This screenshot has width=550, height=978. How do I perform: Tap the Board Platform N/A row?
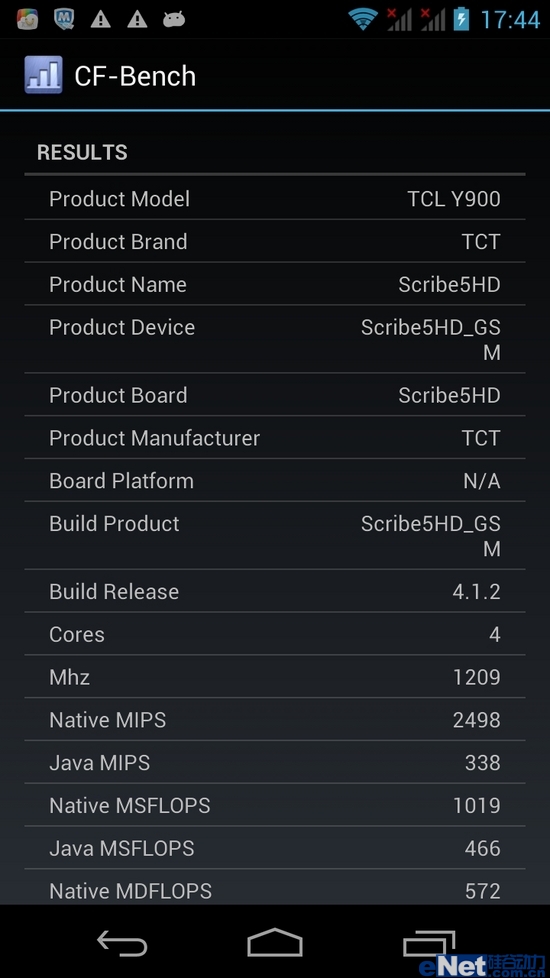tap(275, 480)
